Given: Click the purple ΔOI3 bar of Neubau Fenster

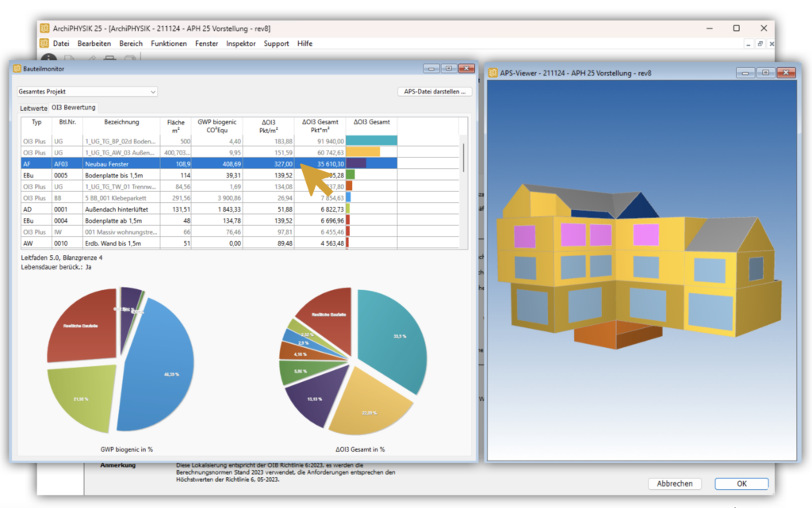Looking at the screenshot, I should [356, 163].
